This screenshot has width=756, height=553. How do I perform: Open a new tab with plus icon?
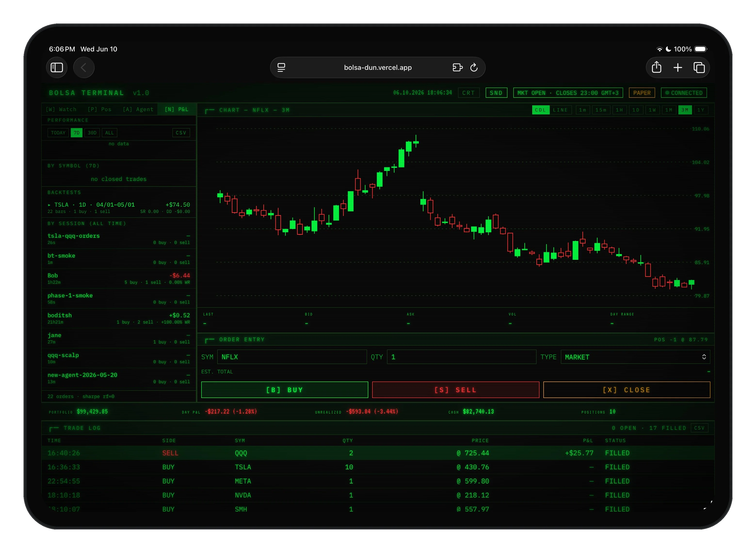tap(678, 68)
